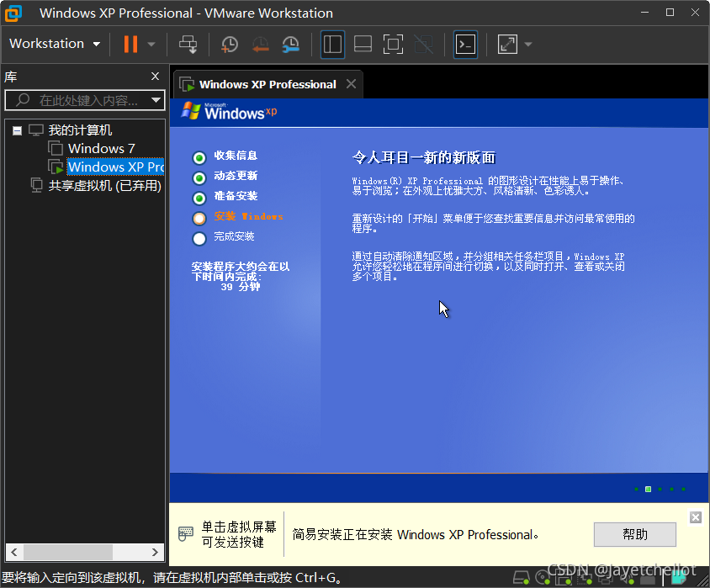Click the 动态更新 setup step

tap(236, 176)
